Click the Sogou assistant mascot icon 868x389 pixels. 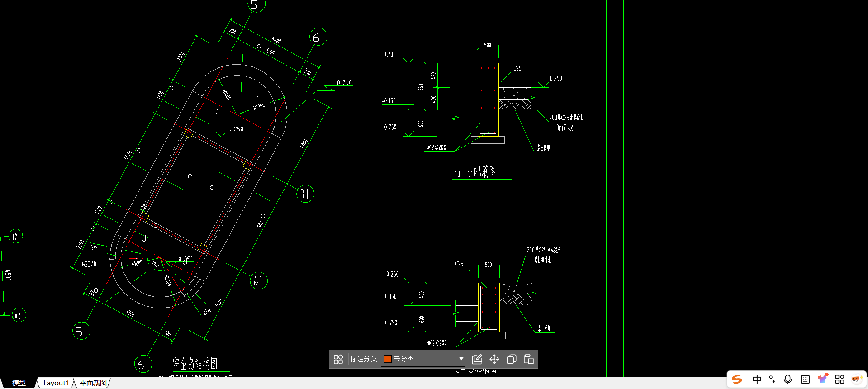tap(856, 379)
